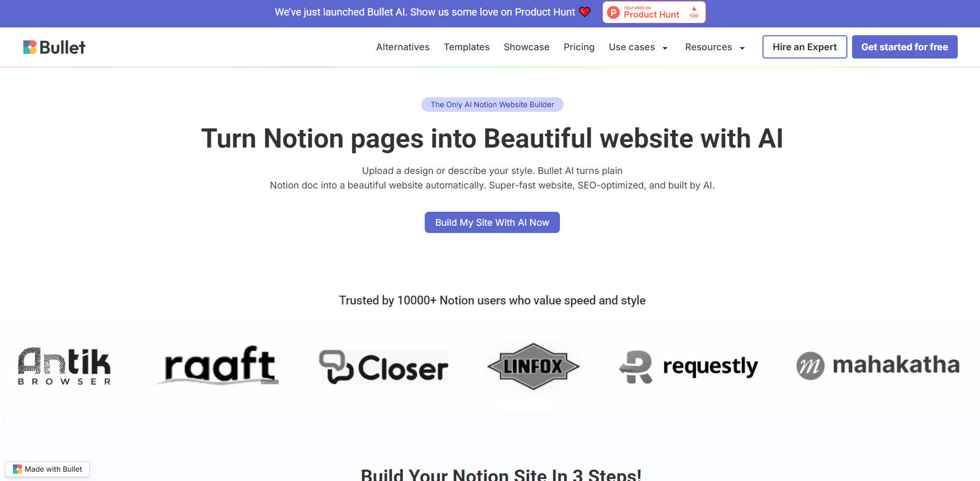Image resolution: width=980 pixels, height=481 pixels.
Task: Expand the Resources dropdown menu
Action: (715, 47)
